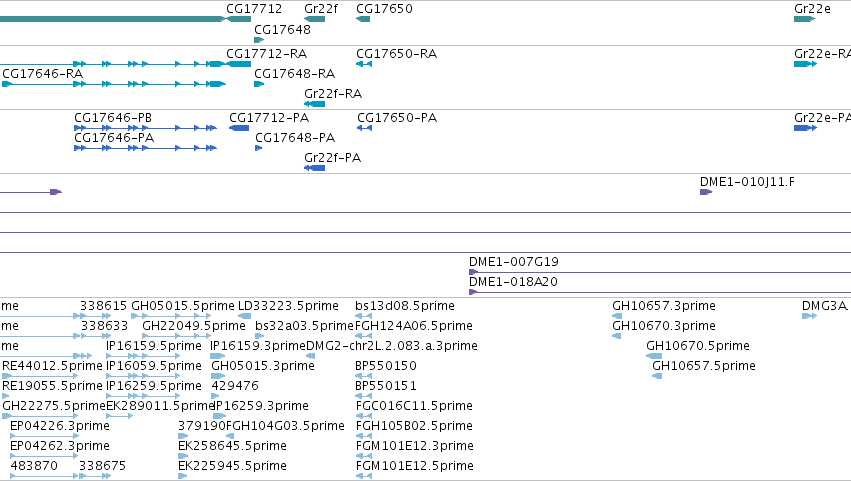
Task: Select the bs32a03.5prime EST label
Action: 304,326
